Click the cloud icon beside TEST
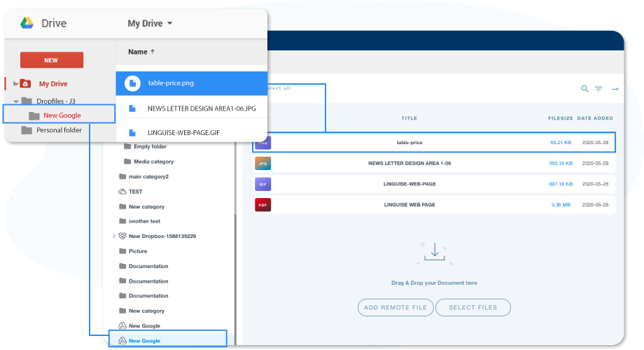 coord(122,192)
